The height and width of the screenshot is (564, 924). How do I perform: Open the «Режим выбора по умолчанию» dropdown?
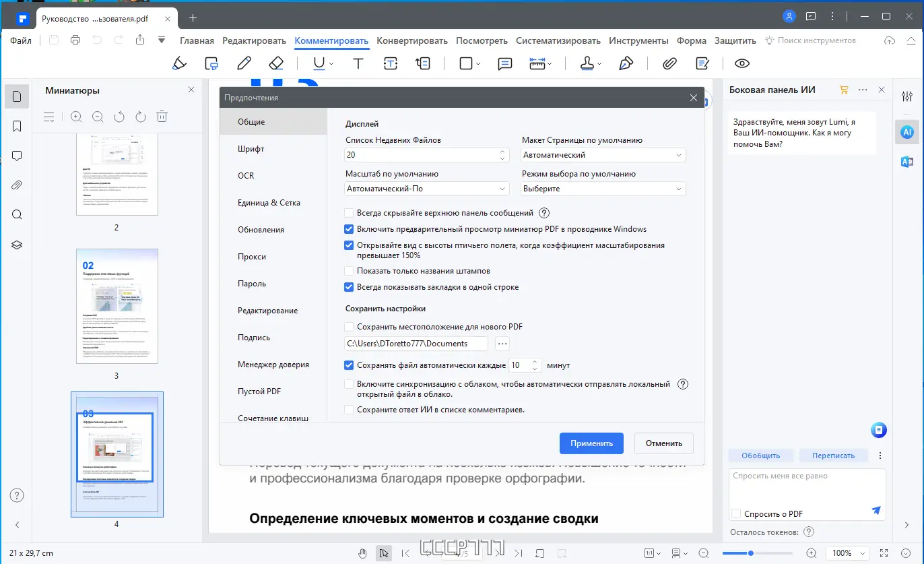click(x=603, y=188)
